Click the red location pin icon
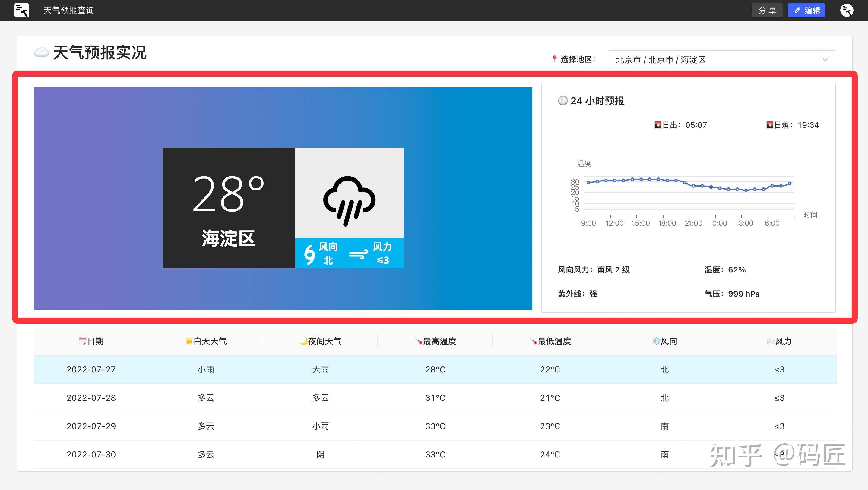868x490 pixels. pyautogui.click(x=555, y=59)
